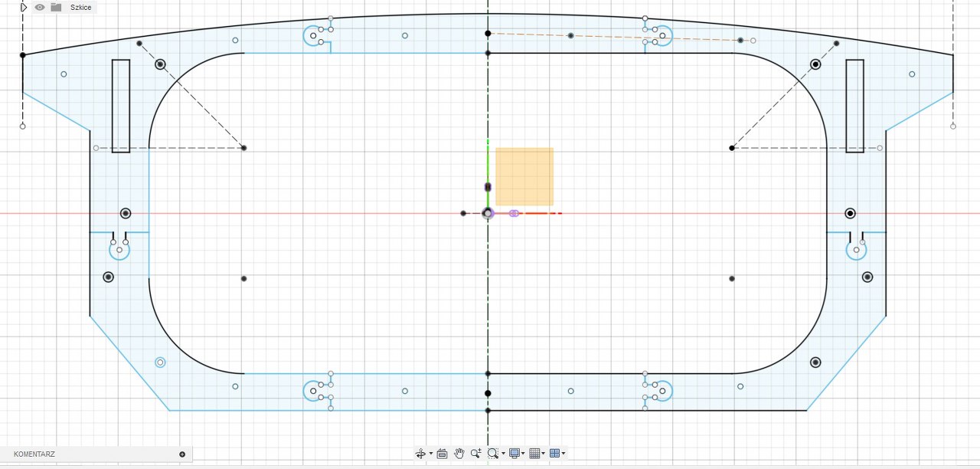This screenshot has width=980, height=469.
Task: Click the KOMENTARZ panel title
Action: pos(34,454)
